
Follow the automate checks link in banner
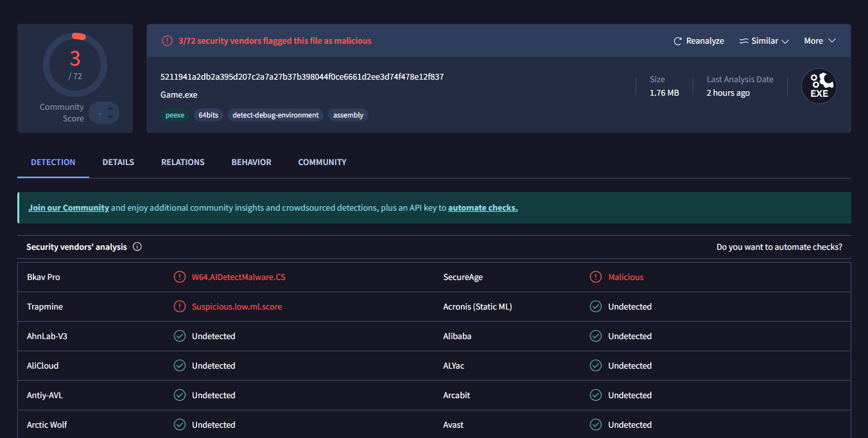pyautogui.click(x=483, y=208)
